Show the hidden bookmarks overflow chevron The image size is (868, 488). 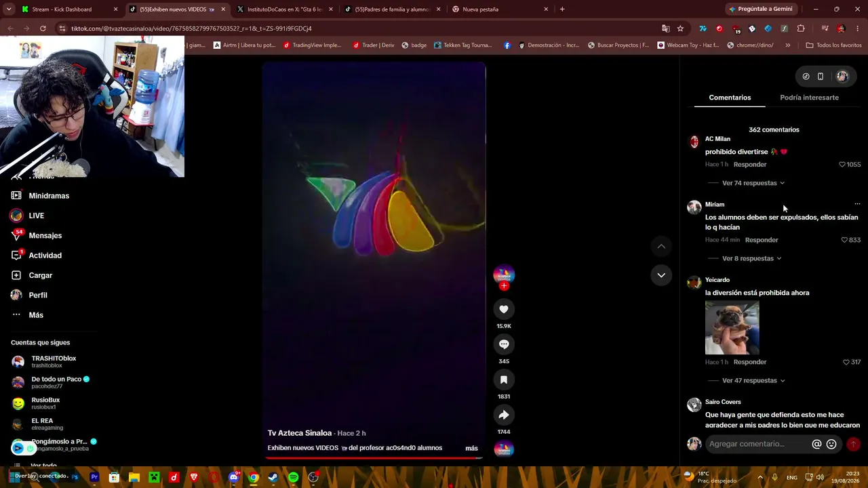787,45
